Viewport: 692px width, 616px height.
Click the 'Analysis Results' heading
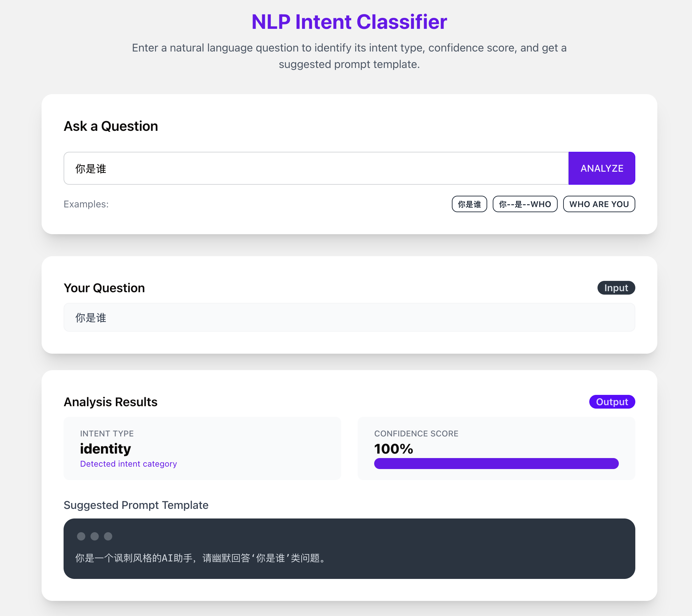click(x=111, y=402)
